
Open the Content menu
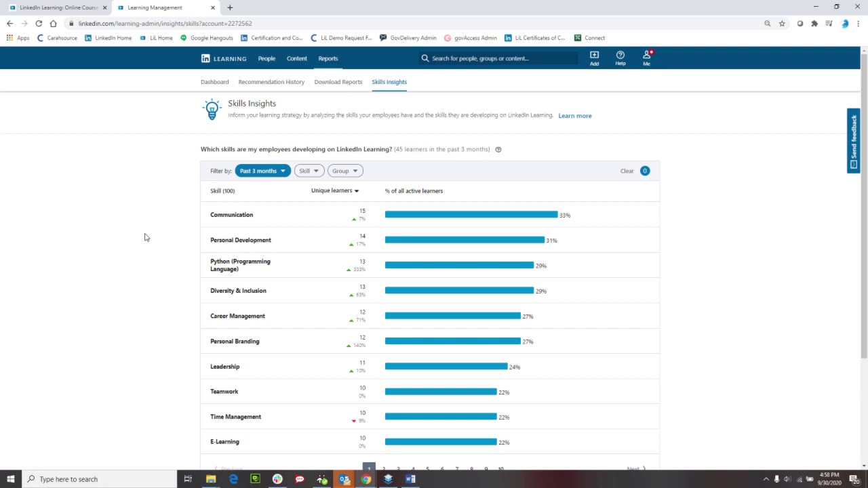[x=296, y=58]
